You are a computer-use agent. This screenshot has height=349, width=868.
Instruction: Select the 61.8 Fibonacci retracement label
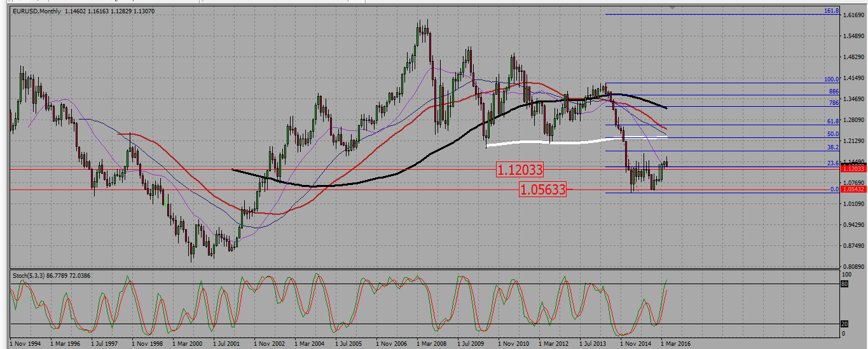[x=833, y=121]
